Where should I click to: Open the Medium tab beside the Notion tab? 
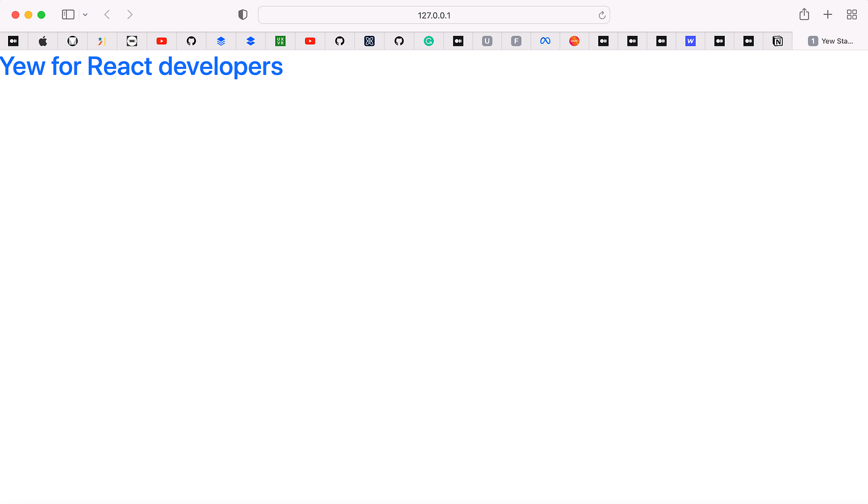point(749,41)
